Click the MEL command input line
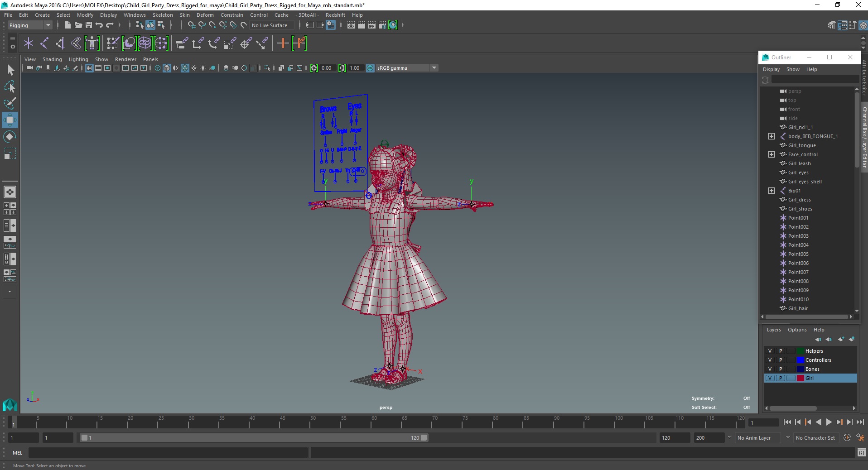This screenshot has height=470, width=868. tap(169, 453)
